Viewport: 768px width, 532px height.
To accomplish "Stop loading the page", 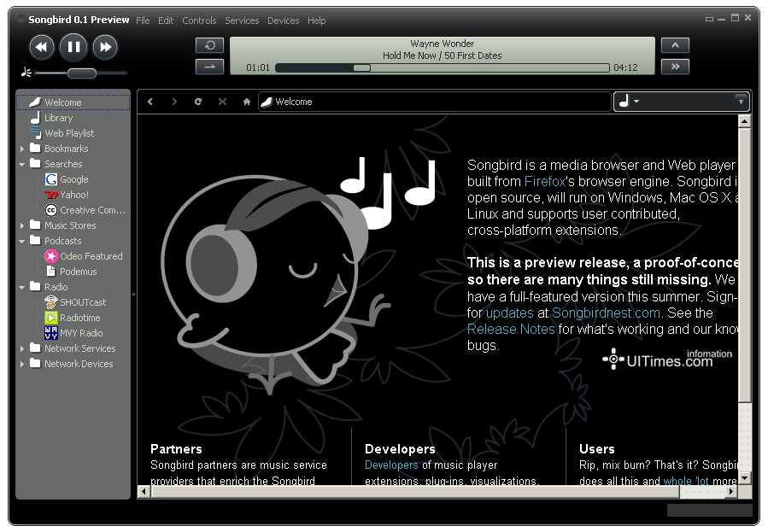I will tap(222, 102).
